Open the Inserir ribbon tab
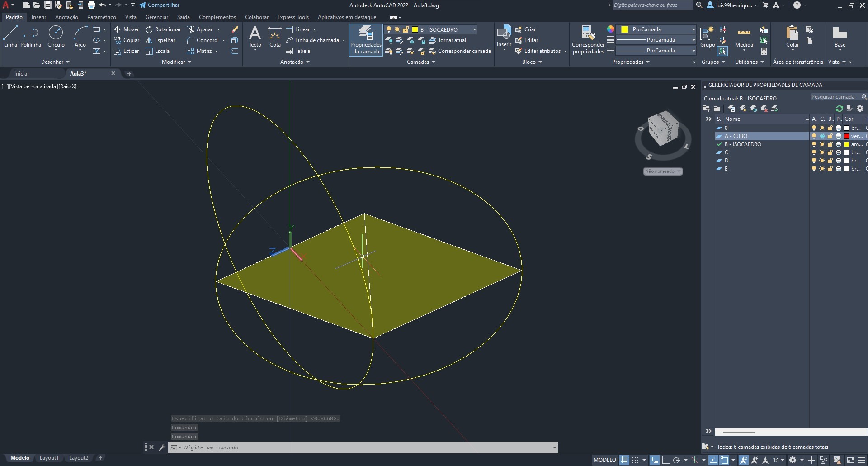 tap(38, 17)
